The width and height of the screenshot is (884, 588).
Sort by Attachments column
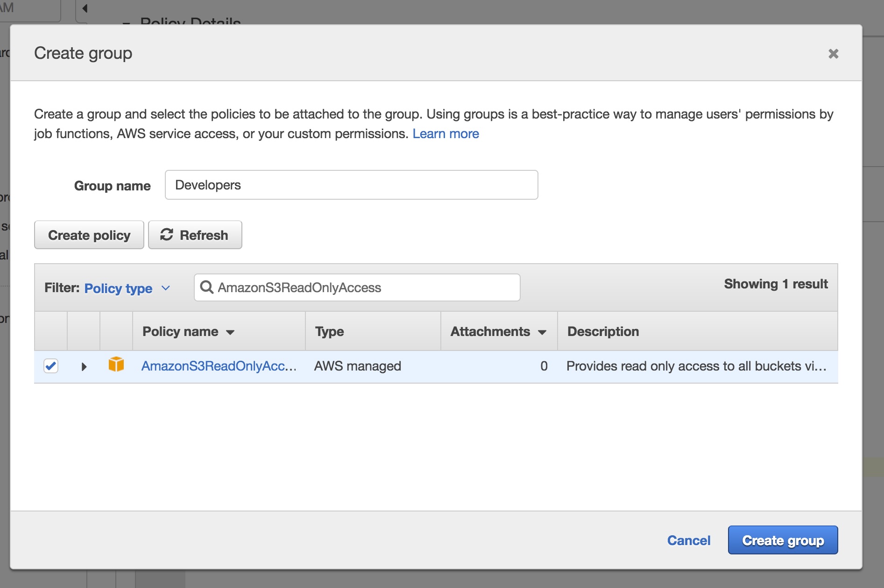498,331
